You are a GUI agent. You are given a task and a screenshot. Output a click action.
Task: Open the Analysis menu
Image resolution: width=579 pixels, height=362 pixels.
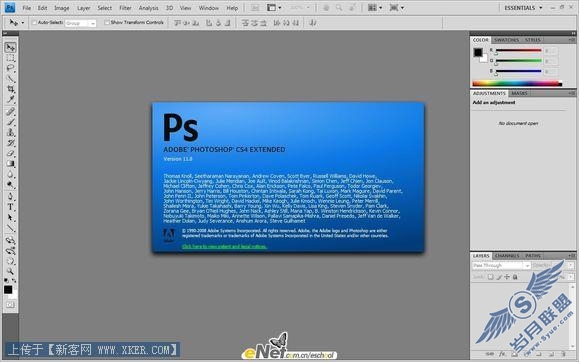pos(148,8)
